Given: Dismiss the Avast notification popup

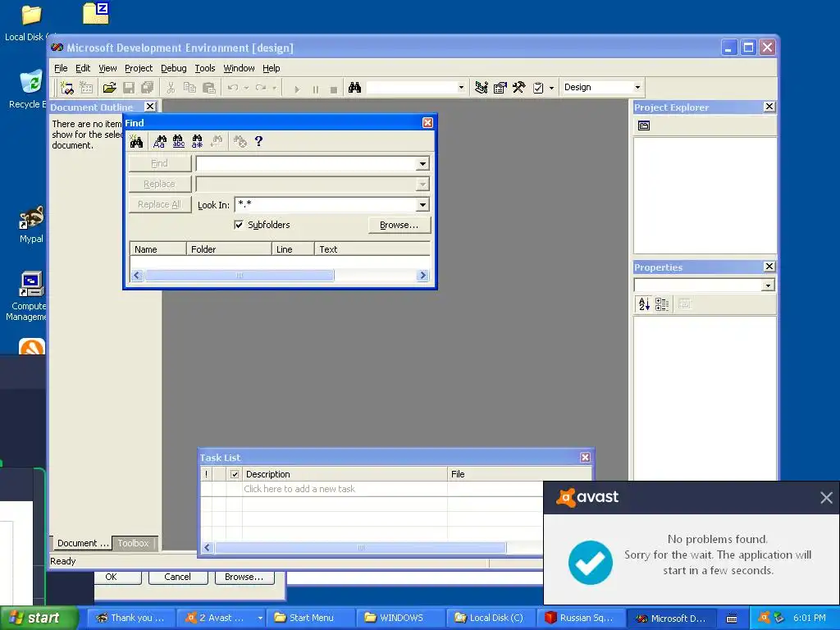Looking at the screenshot, I should tap(826, 498).
